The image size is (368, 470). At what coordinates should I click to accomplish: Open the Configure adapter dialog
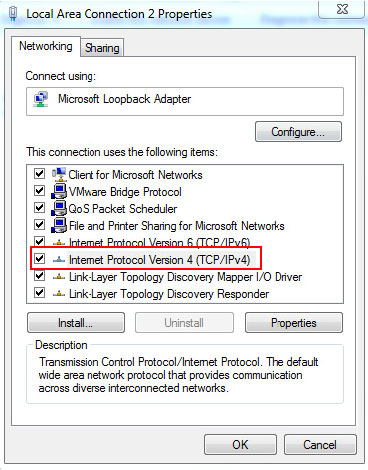[298, 132]
